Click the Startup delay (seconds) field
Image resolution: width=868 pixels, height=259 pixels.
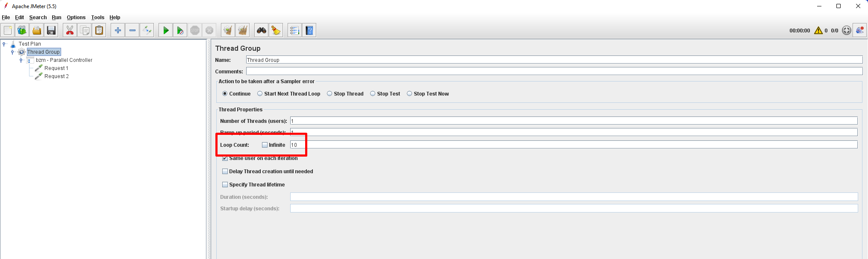coord(574,209)
